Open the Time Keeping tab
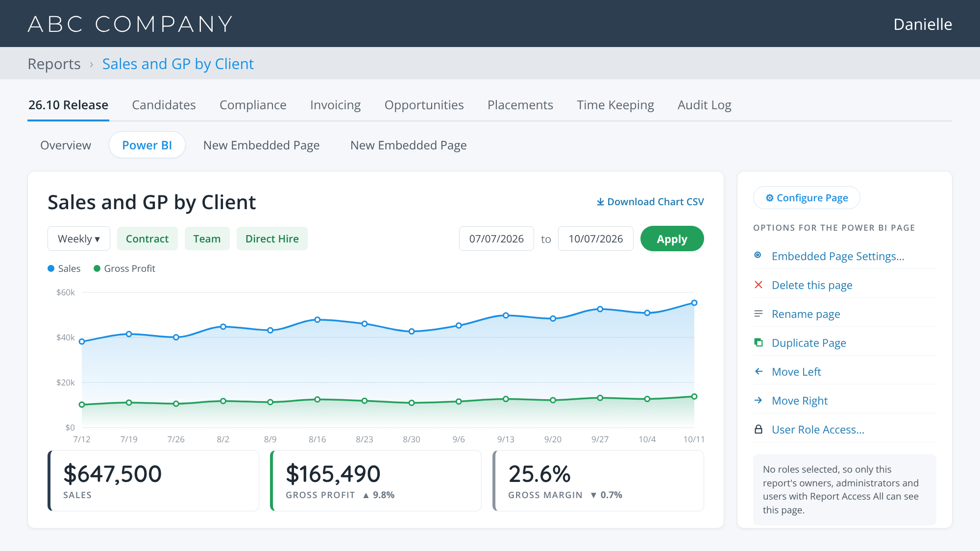 [x=615, y=105]
